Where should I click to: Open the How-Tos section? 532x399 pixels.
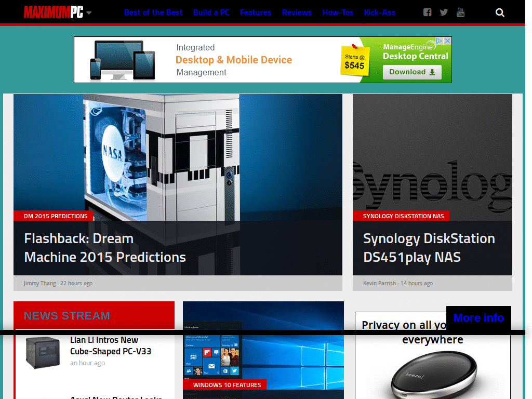[338, 12]
